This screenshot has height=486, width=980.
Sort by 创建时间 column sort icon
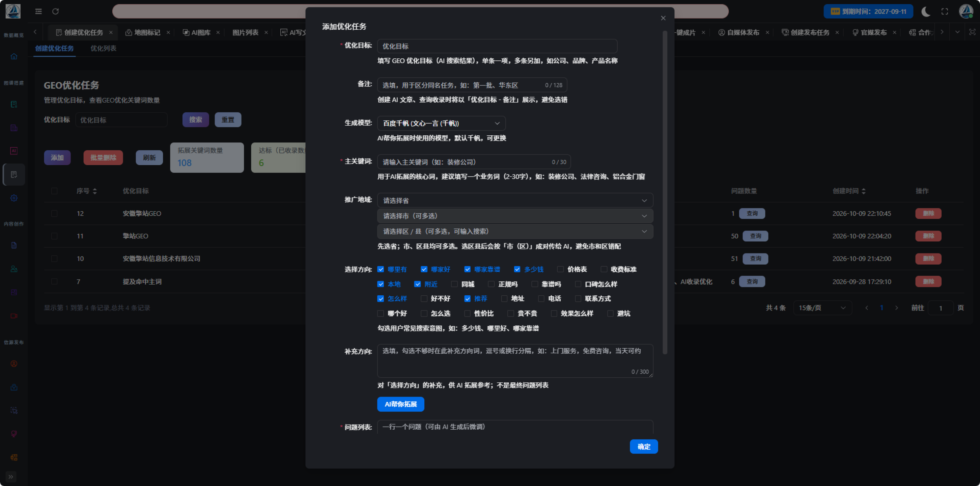[864, 191]
